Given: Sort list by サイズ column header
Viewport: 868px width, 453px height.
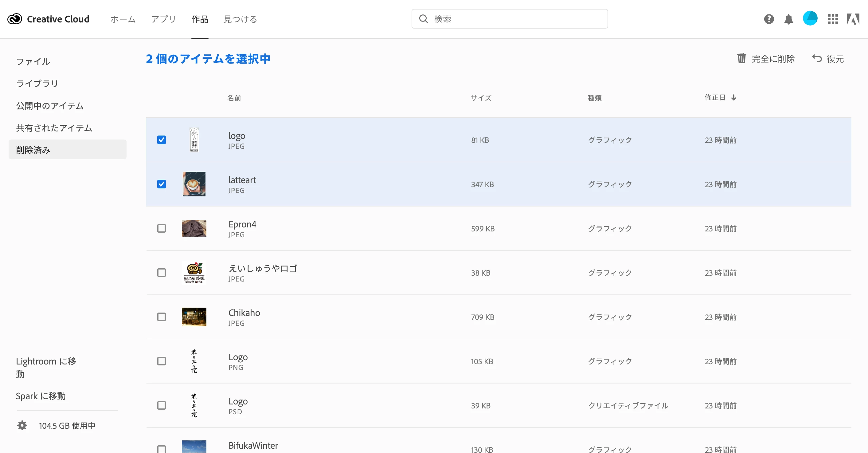Looking at the screenshot, I should coord(481,98).
